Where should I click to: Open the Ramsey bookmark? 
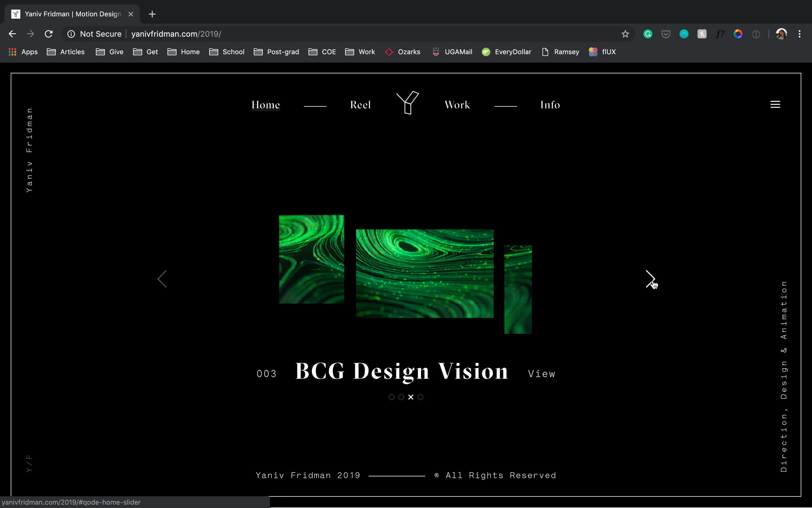(x=560, y=52)
